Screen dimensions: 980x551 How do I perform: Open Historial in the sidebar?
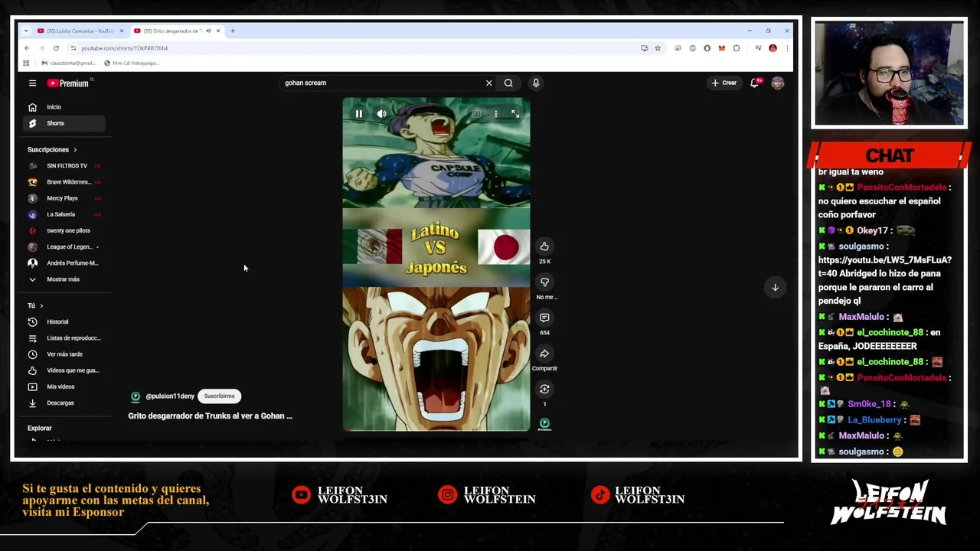click(64, 322)
